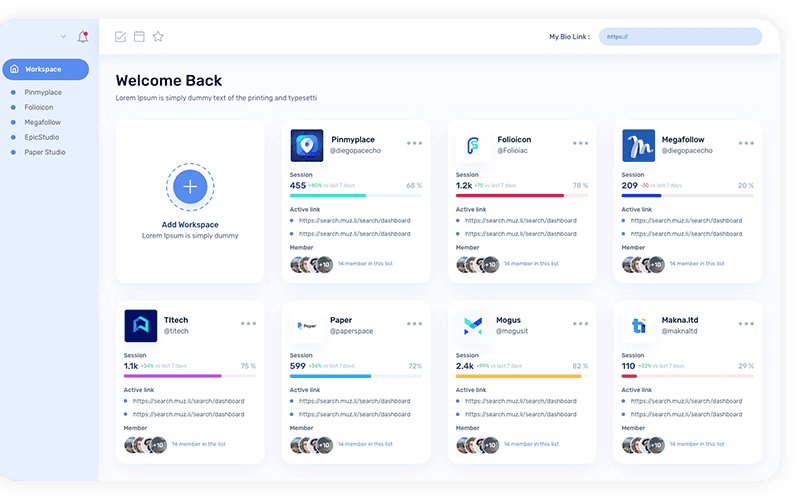Click the Makna.ltd workspace logo
Screen dimensions: 800x500
tap(638, 325)
